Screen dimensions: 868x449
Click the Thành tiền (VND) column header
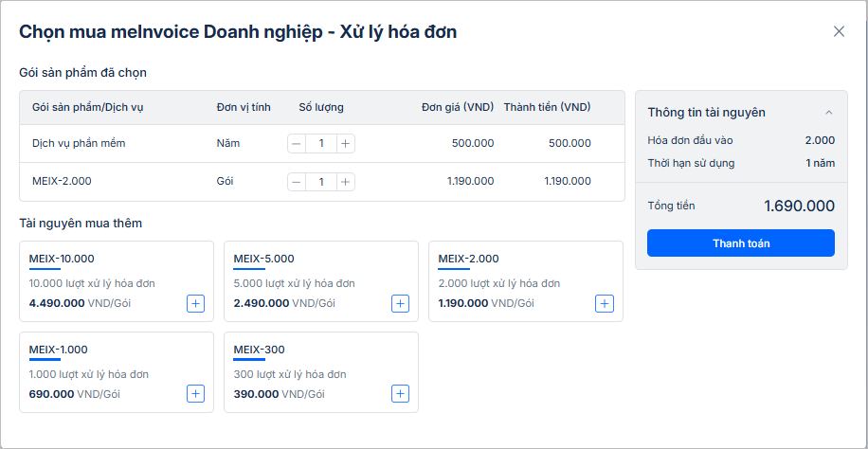click(547, 107)
